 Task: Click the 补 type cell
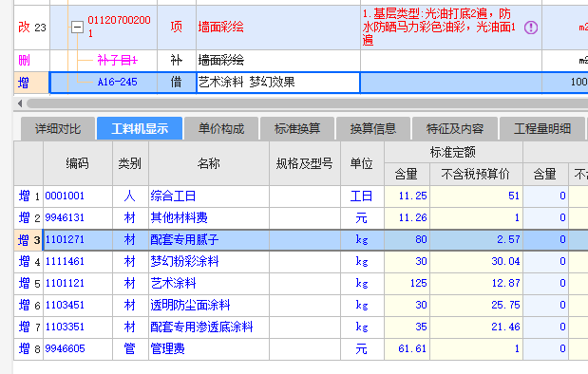coord(177,60)
